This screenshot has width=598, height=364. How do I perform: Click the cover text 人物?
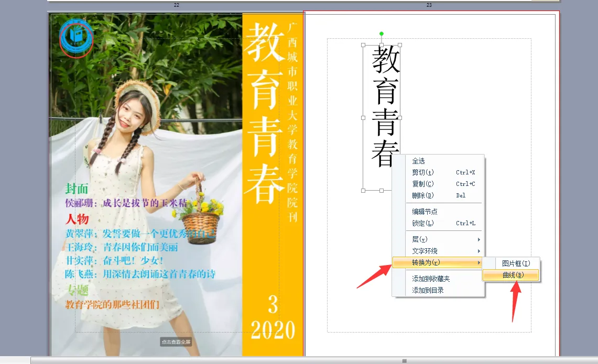pos(77,219)
